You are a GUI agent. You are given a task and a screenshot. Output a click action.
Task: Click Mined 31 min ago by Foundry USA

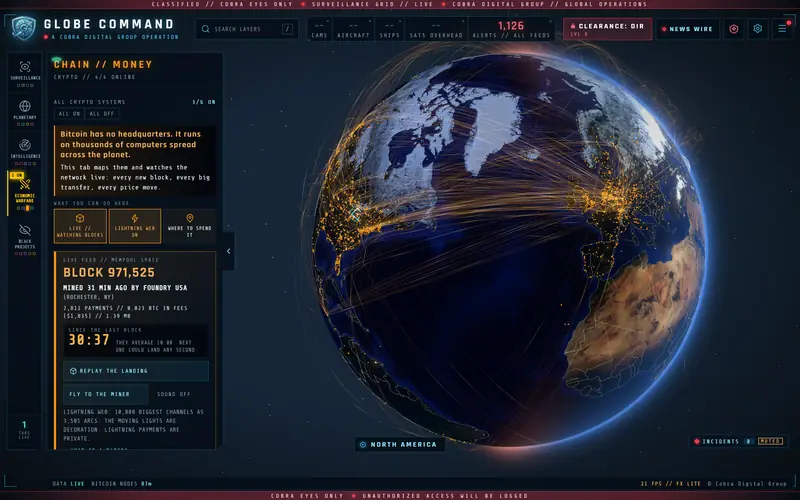(x=125, y=288)
